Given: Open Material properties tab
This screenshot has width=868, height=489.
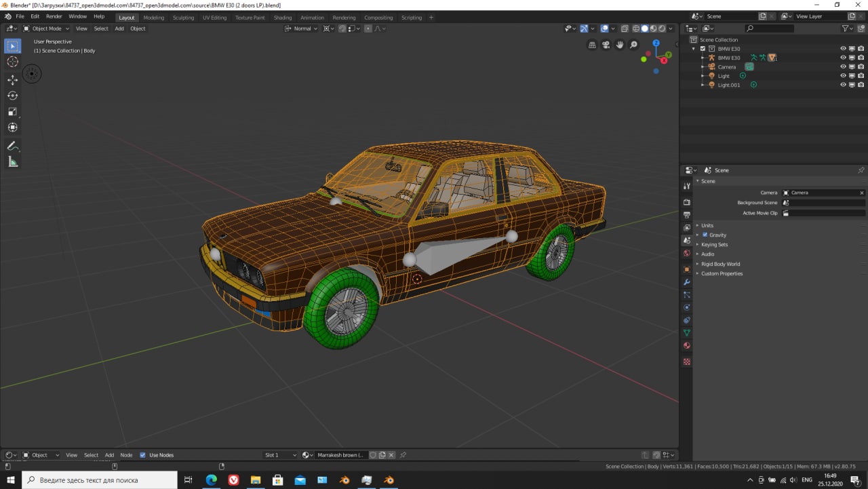Looking at the screenshot, I should (x=687, y=346).
